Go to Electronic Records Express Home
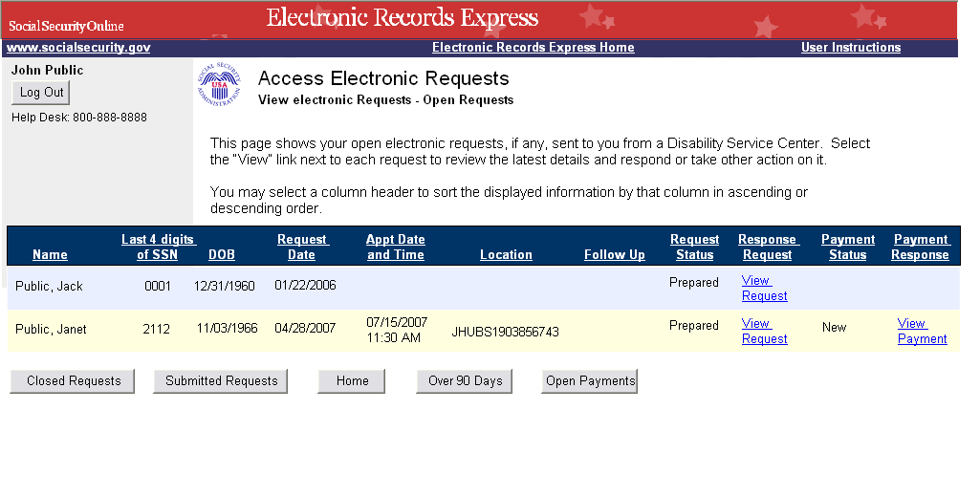The height and width of the screenshot is (496, 980). (x=533, y=48)
